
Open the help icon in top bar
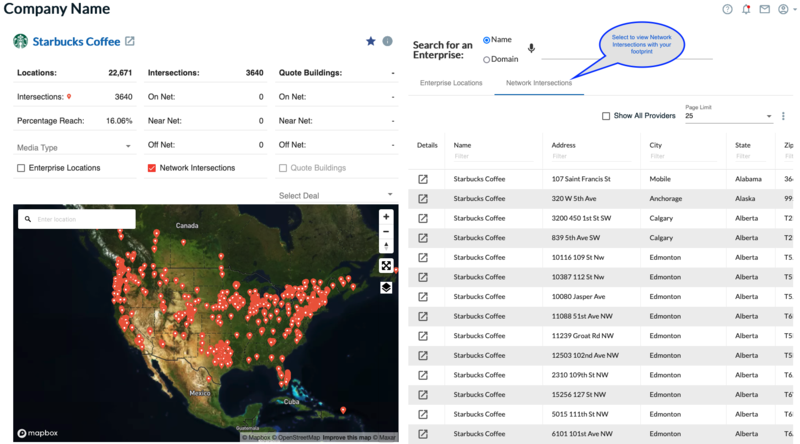pyautogui.click(x=728, y=9)
